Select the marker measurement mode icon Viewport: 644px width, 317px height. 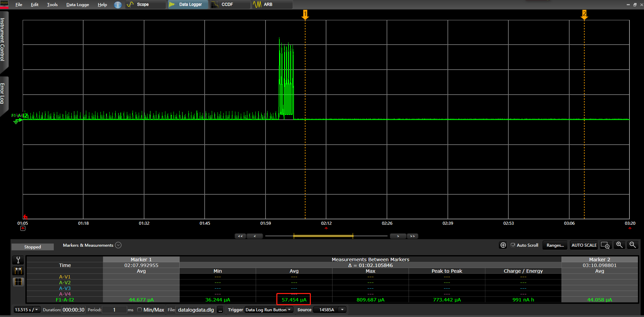(x=18, y=271)
